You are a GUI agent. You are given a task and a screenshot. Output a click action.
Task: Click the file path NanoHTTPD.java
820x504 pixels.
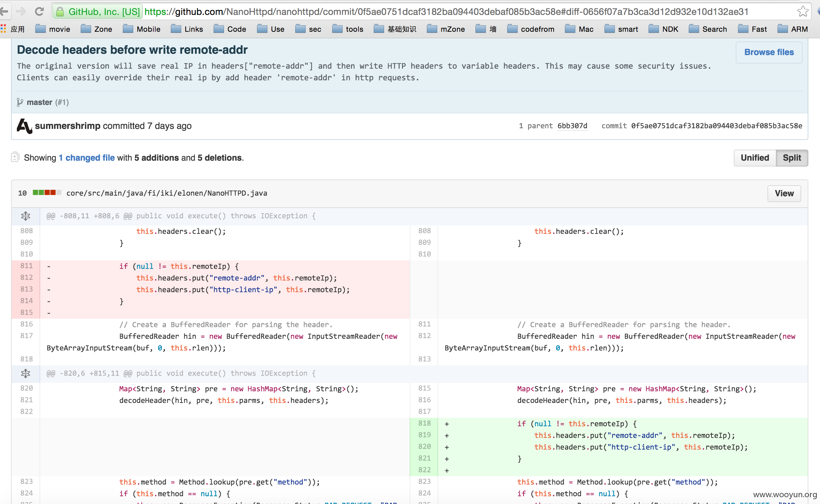point(167,193)
